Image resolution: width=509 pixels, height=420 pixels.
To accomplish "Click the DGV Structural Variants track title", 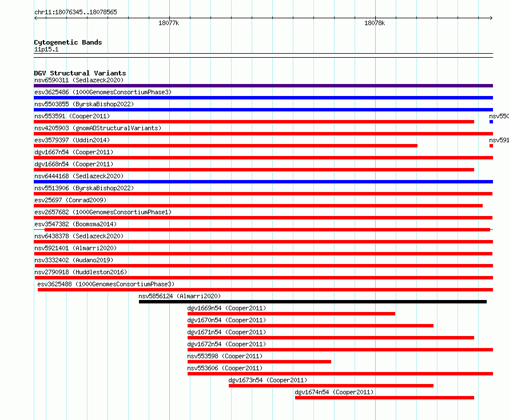I will point(80,73).
